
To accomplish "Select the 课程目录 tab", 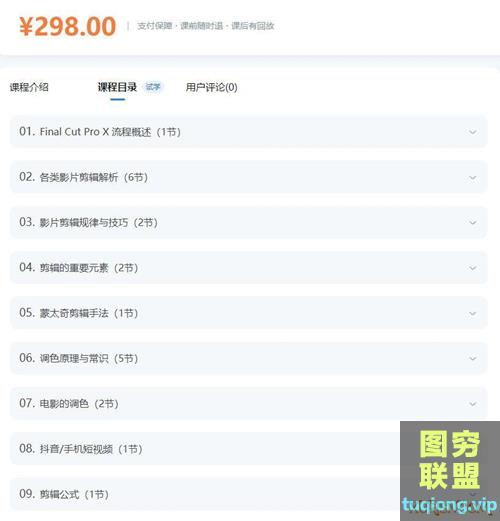I will click(117, 87).
